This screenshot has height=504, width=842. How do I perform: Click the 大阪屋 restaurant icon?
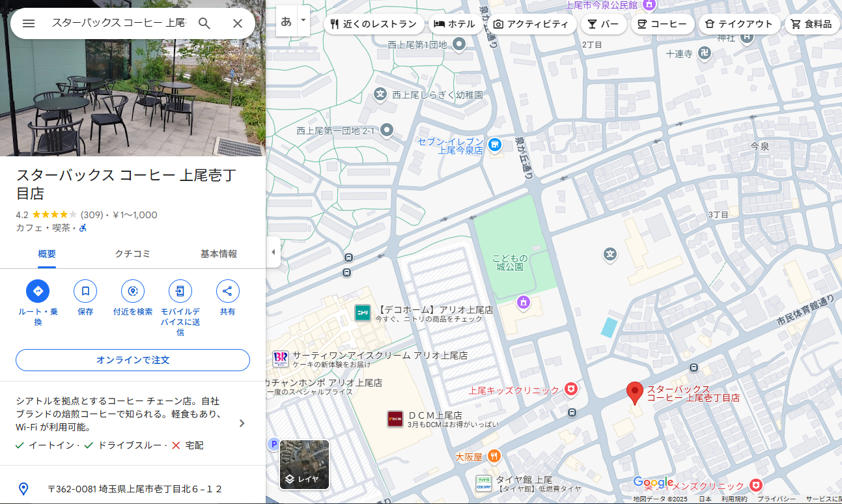pyautogui.click(x=494, y=456)
